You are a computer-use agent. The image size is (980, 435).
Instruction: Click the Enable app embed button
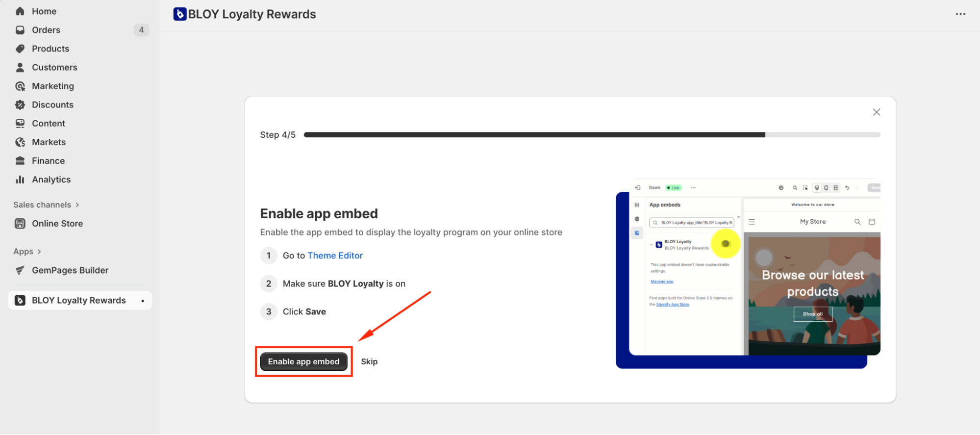(303, 361)
